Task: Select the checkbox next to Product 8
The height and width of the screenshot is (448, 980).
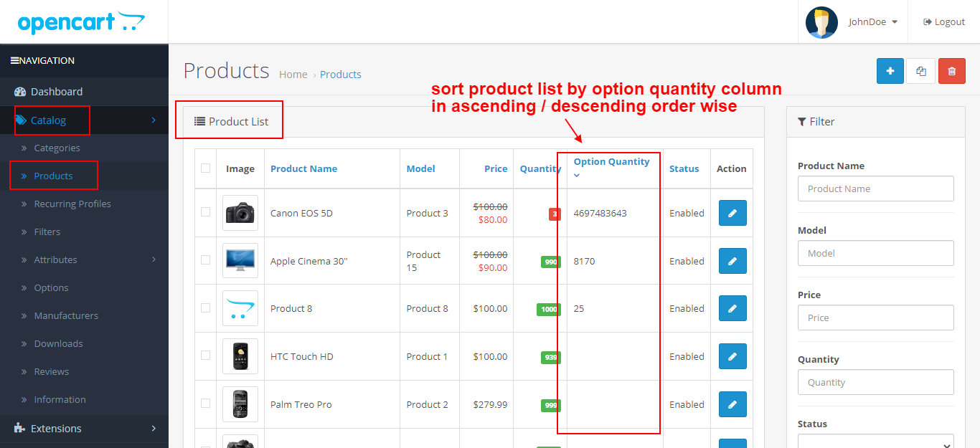Action: (206, 308)
